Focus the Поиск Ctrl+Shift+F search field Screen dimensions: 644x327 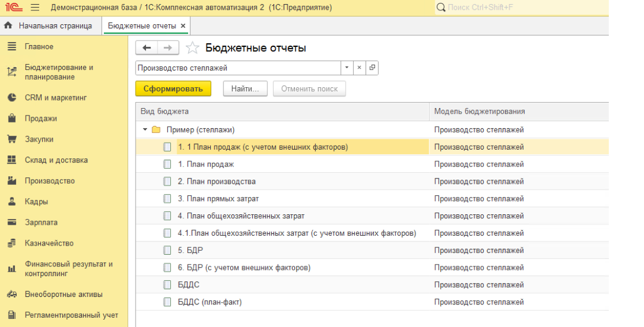(x=522, y=8)
